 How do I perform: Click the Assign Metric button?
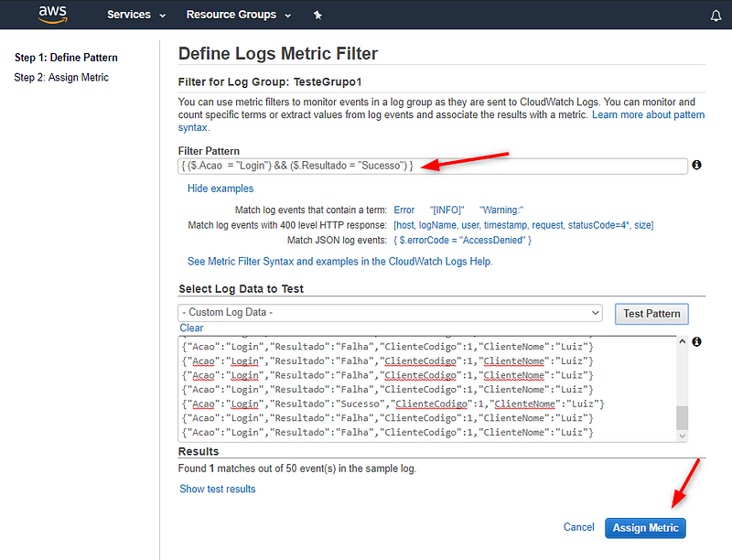pos(645,528)
